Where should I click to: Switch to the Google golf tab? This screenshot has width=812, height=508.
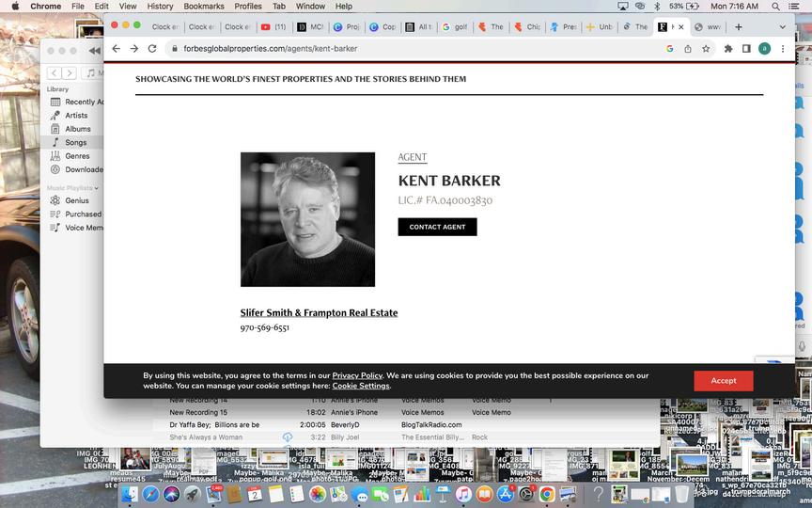point(455,27)
